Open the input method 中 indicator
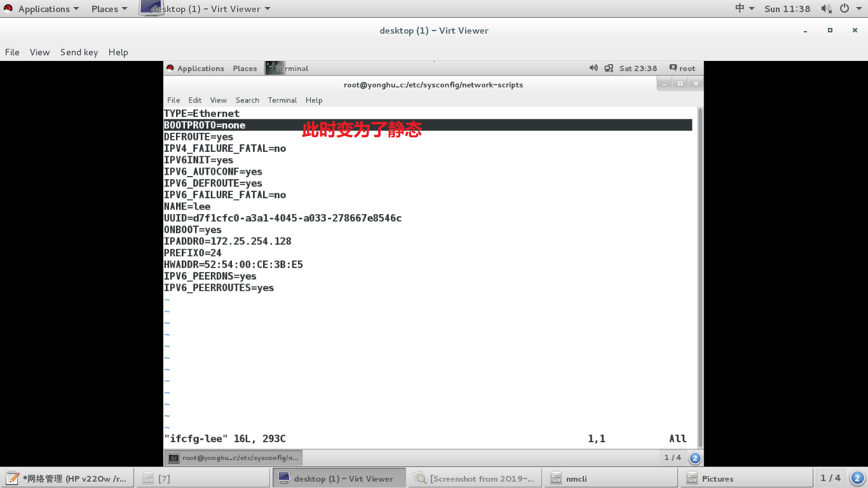This screenshot has width=868, height=488. click(745, 9)
